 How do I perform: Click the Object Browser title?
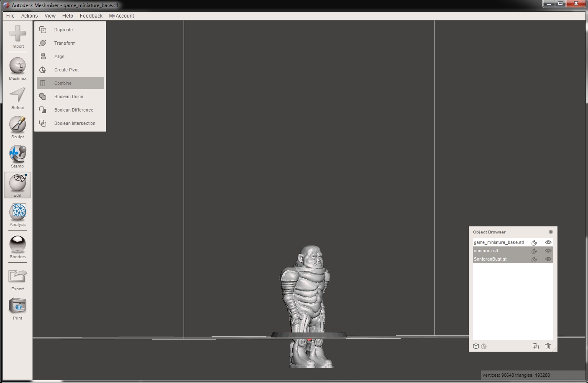coord(489,232)
